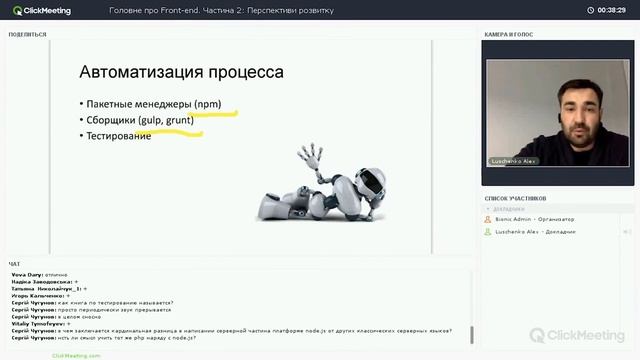This screenshot has width=640, height=360.
Task: Click the Чат panel header
Action: coord(14,264)
